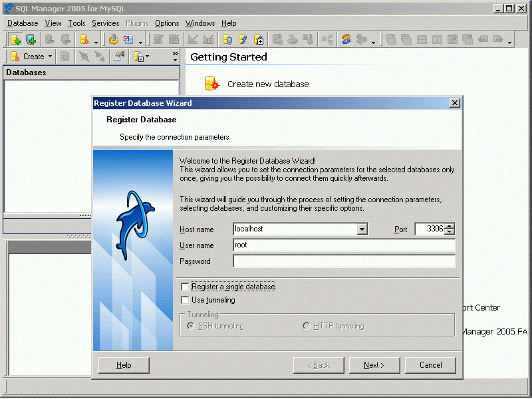Screen dimensions: 532x399
Task: Decrease the Port value with down arrow
Action: click(450, 231)
